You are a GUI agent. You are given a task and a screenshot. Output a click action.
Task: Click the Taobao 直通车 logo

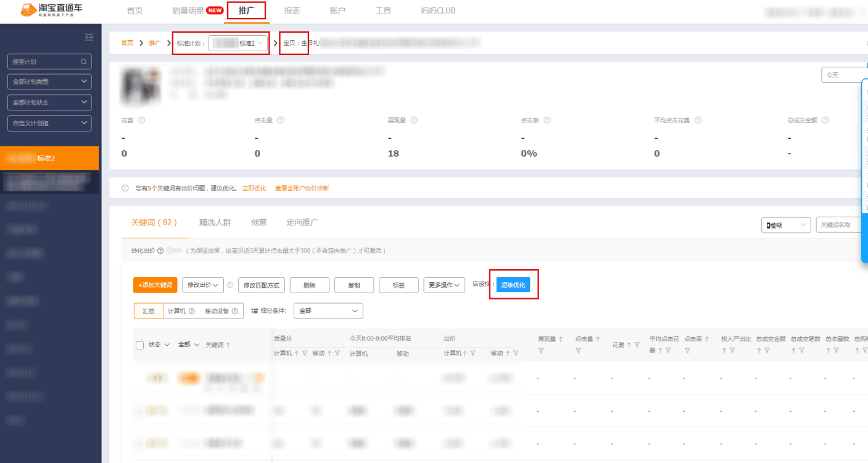[x=52, y=10]
